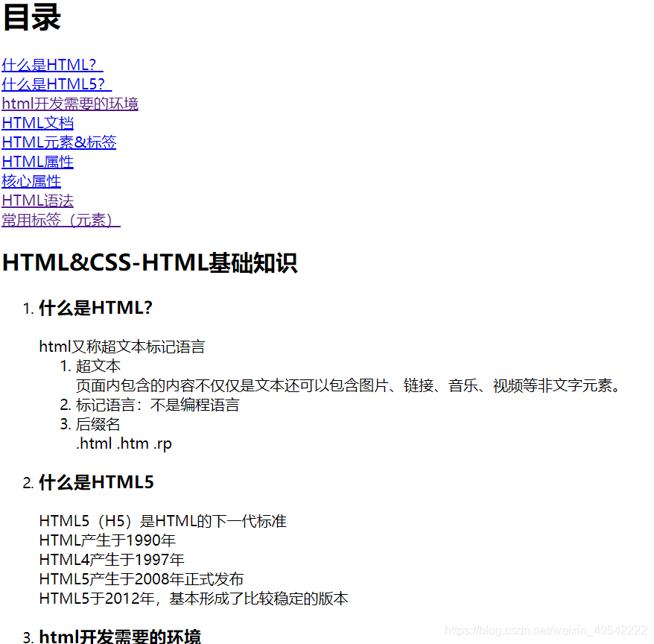Screen dimensions: 654x644
Task: Click the line HTML5产生于2008年正式发布
Action: (x=141, y=579)
